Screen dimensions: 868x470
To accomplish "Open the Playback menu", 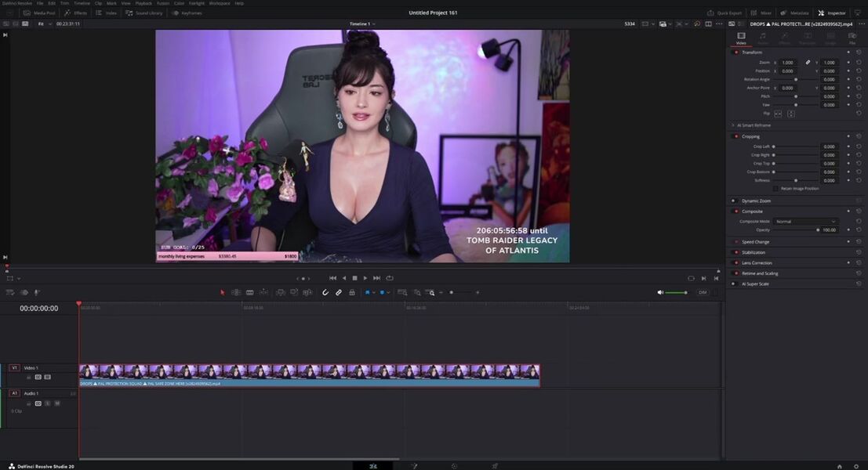I will (143, 3).
